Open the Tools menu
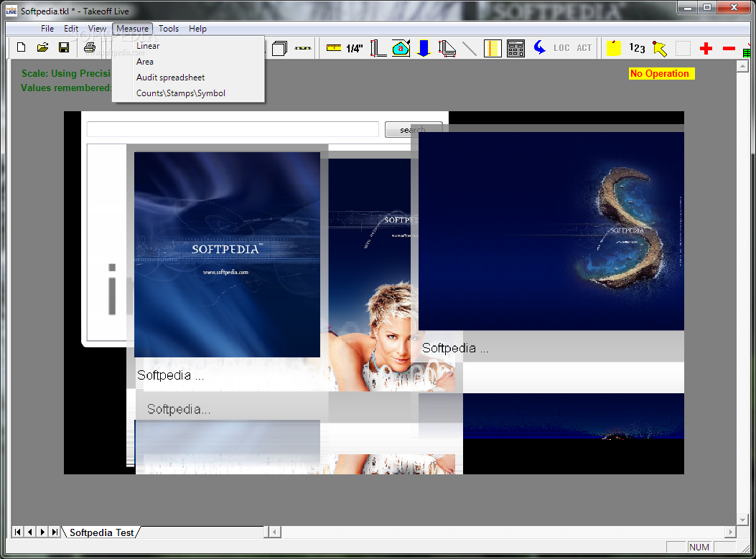Screen dimensions: 756x559 169,29
